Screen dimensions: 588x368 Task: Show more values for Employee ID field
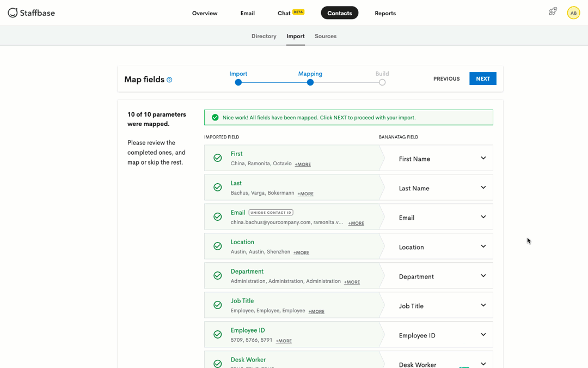click(284, 341)
